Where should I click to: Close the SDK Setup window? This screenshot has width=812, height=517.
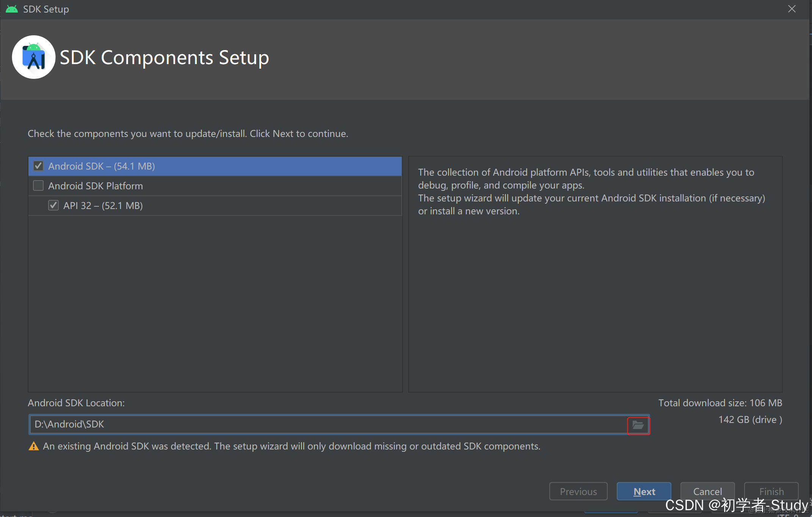(792, 9)
